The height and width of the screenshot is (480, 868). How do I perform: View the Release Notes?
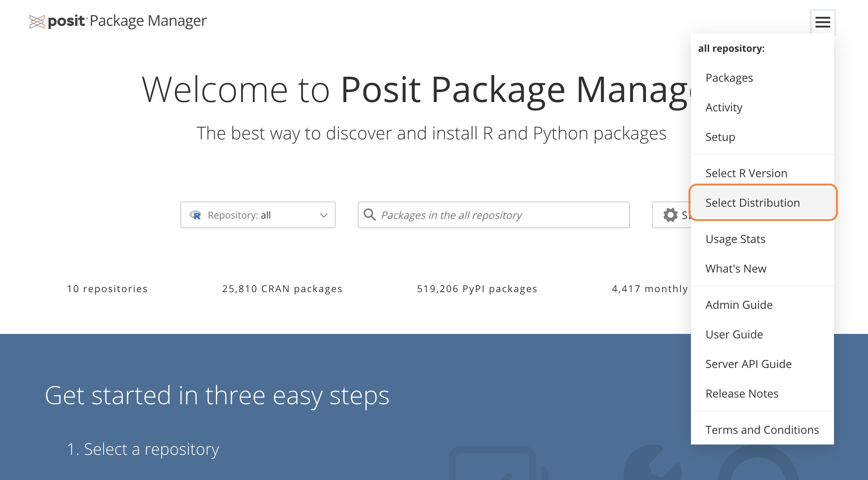point(742,393)
